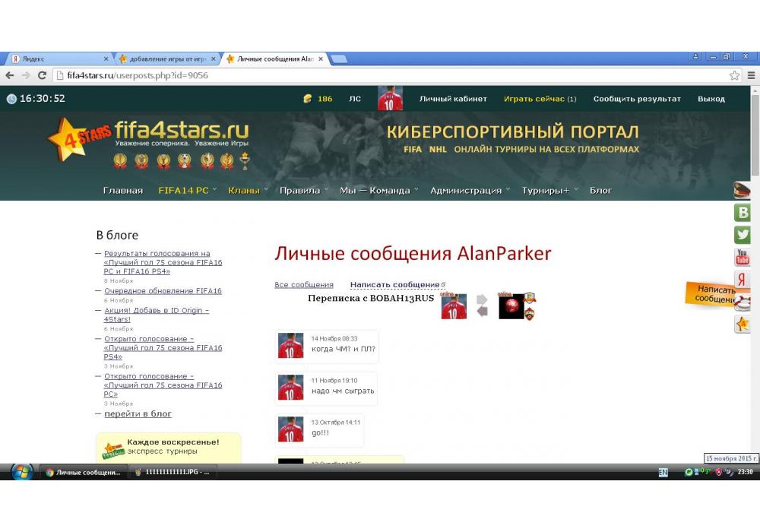Click Выход to log out
The image size is (760, 532).
pyautogui.click(x=711, y=99)
